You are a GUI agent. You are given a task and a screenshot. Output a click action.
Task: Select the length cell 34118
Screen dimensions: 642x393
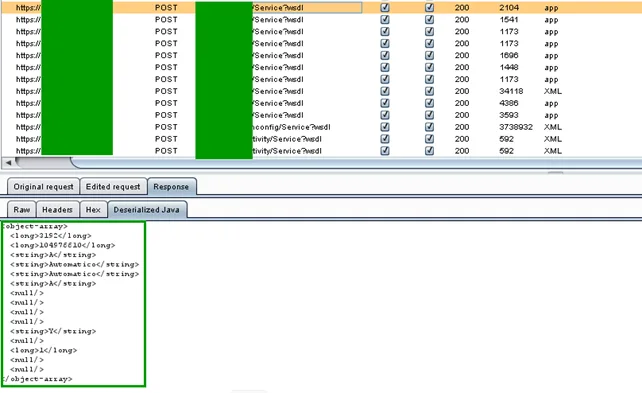click(x=511, y=91)
